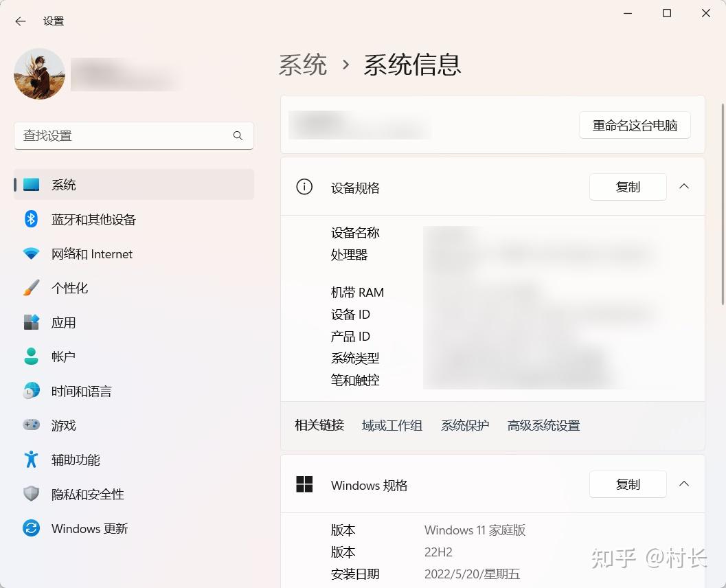Click the 设备名称 label
726x588 pixels.
pos(355,232)
